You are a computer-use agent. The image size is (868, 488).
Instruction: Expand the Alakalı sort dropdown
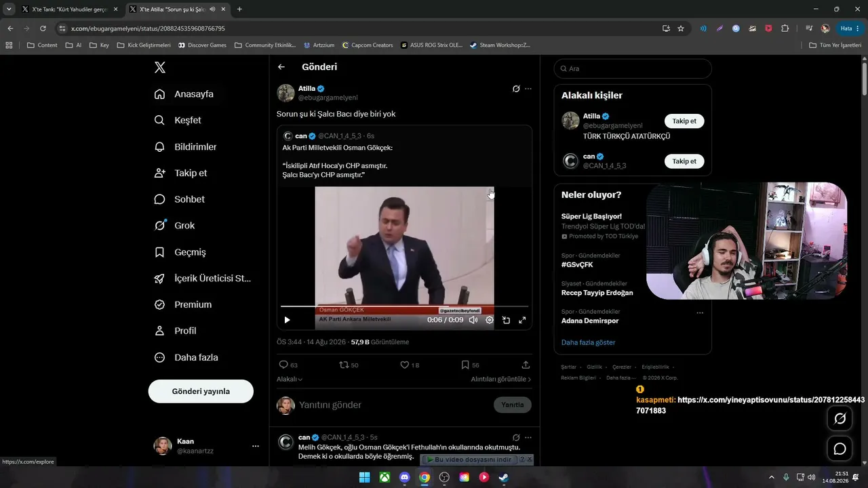(x=290, y=380)
